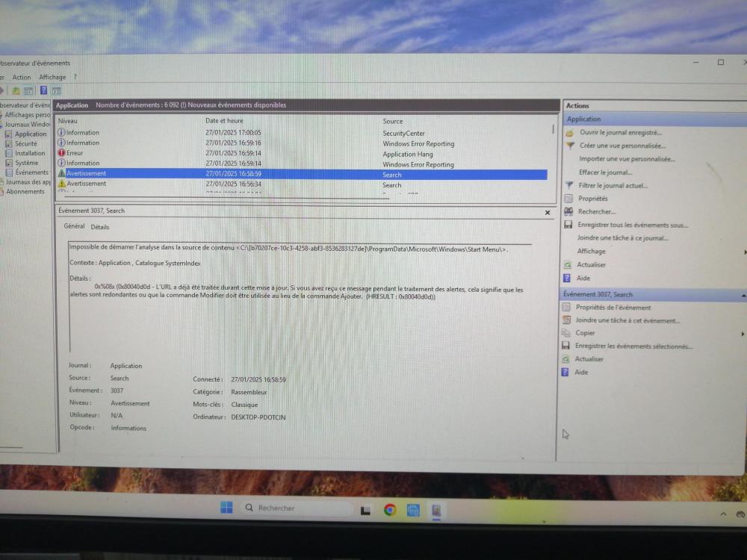Click Aide under Événement 3037 section
747x560 pixels.
tap(581, 373)
